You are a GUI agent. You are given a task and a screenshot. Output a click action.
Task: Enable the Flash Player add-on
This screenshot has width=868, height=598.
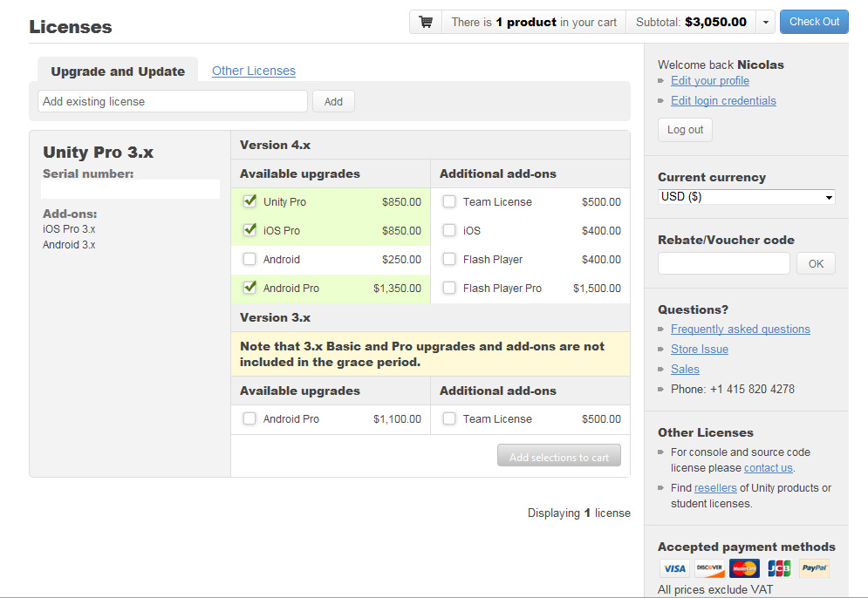pyautogui.click(x=448, y=258)
